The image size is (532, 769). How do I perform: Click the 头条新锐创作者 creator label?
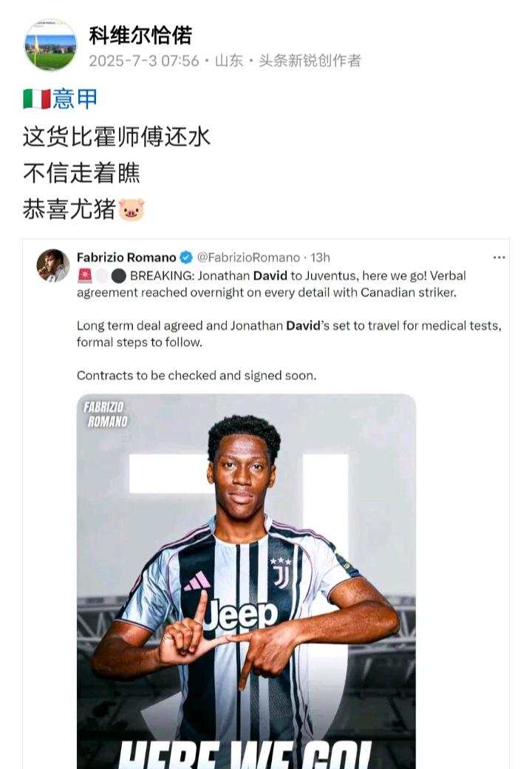pos(310,61)
